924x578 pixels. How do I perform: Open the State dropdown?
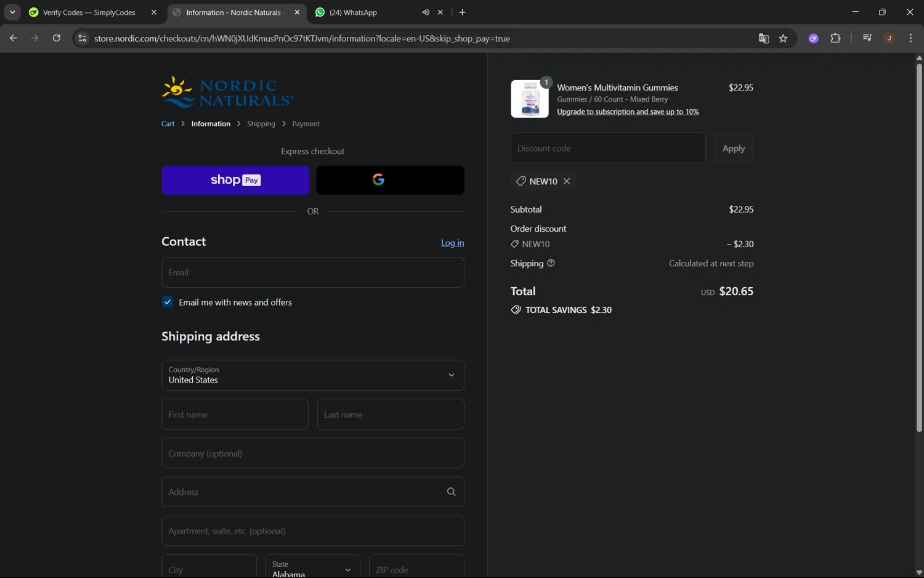[312, 567]
